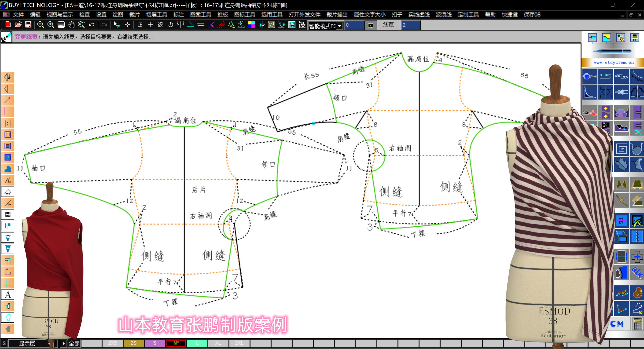644x349 pixels.
Task: Open the 视图与显示 menu
Action: click(60, 15)
